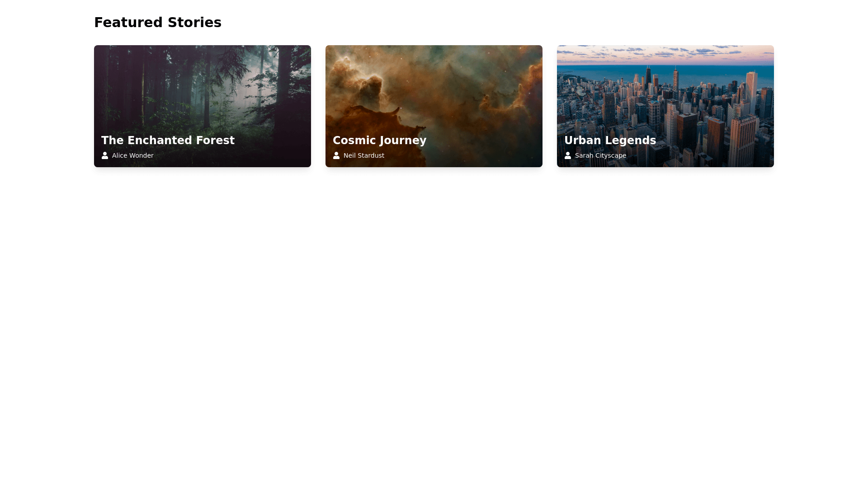Click the city skyline card image
868x488 pixels.
[x=665, y=106]
